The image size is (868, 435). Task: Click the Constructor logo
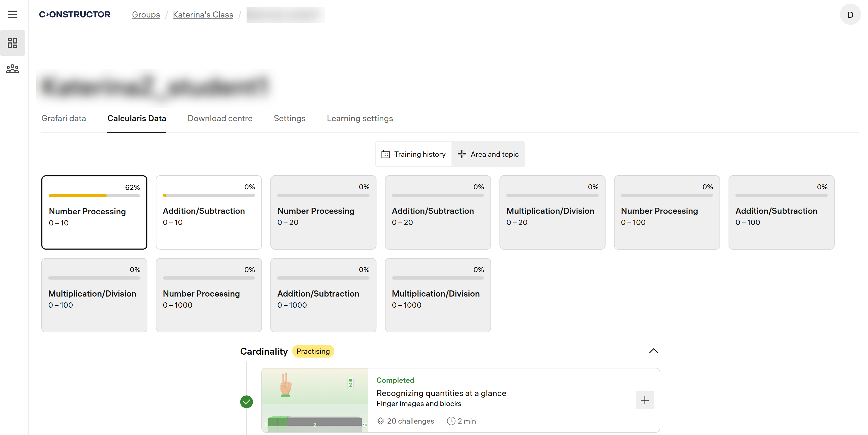(74, 15)
